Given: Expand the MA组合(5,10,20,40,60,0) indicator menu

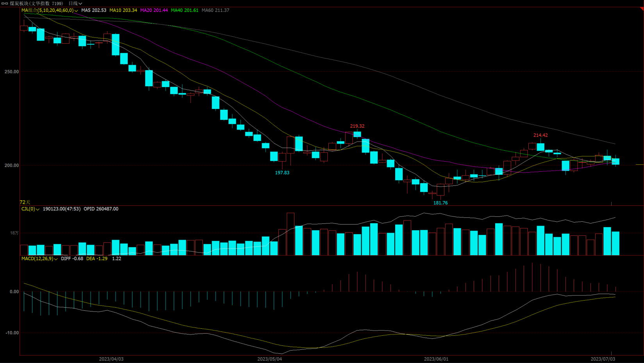Looking at the screenshot, I should 50,11.
